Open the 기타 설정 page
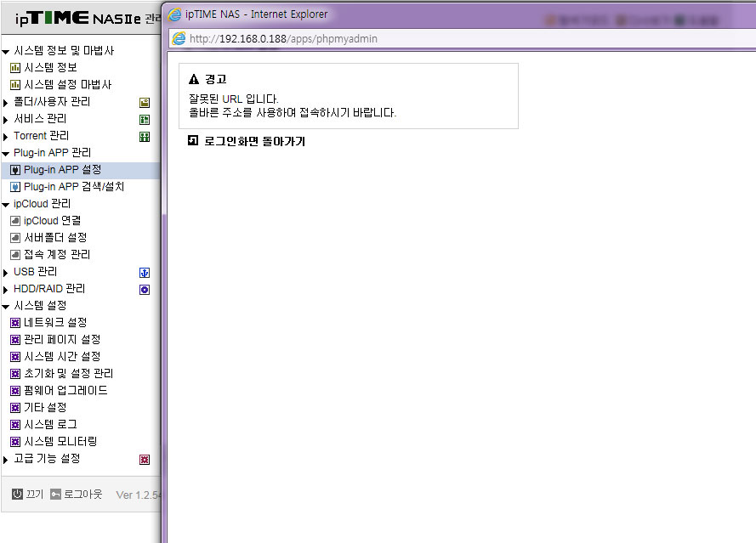The width and height of the screenshot is (756, 543). (x=45, y=408)
